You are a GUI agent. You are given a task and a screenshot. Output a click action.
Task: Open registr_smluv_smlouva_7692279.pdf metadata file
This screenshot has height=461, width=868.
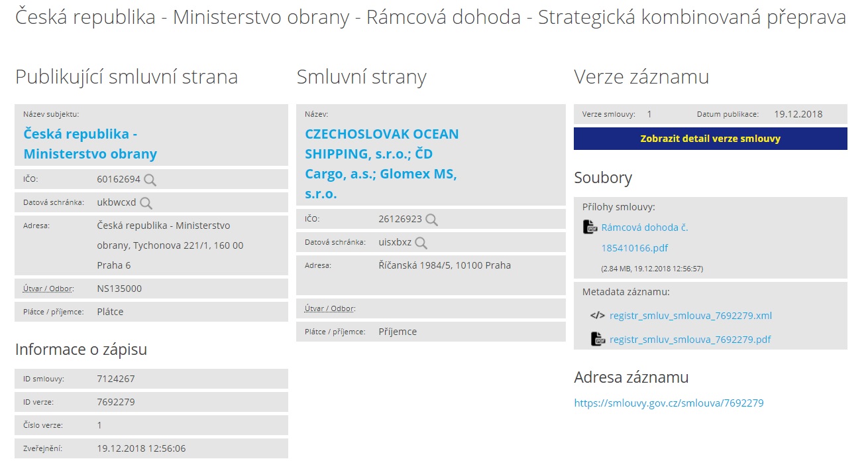tap(690, 340)
